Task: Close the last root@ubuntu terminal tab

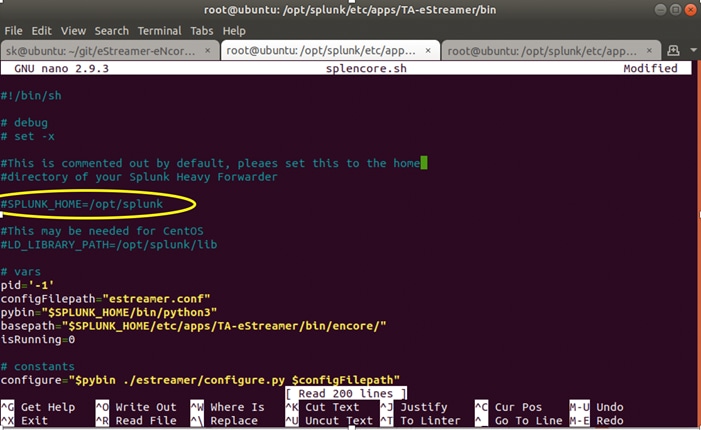Action: tap(649, 51)
